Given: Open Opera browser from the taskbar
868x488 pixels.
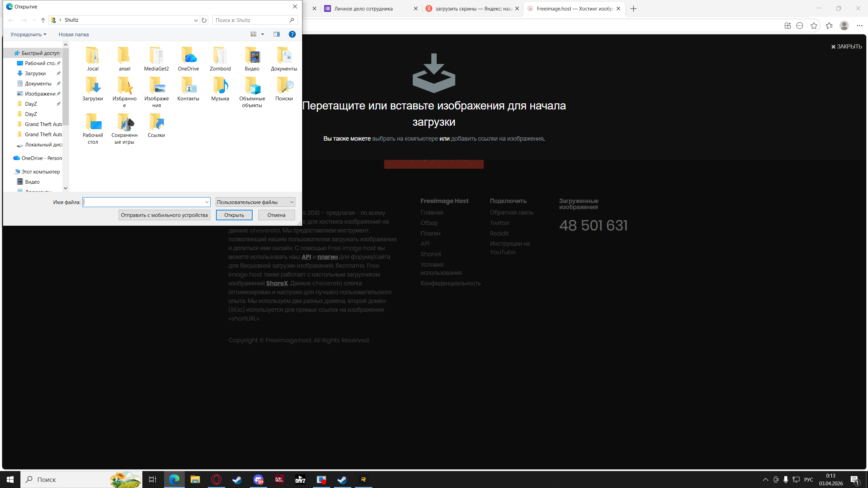Looking at the screenshot, I should point(216,480).
